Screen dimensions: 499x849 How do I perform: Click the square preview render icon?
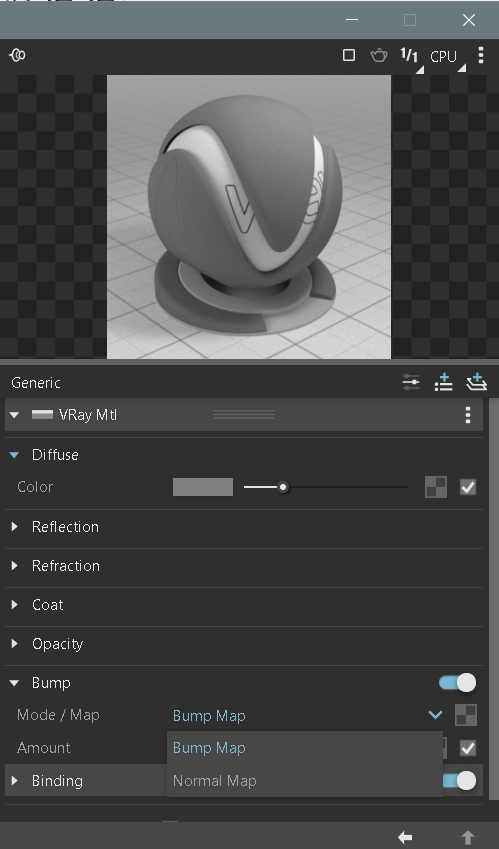tap(349, 55)
